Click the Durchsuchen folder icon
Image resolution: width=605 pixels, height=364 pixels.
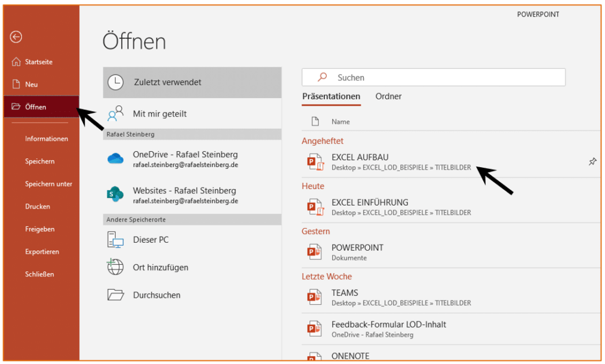click(115, 295)
